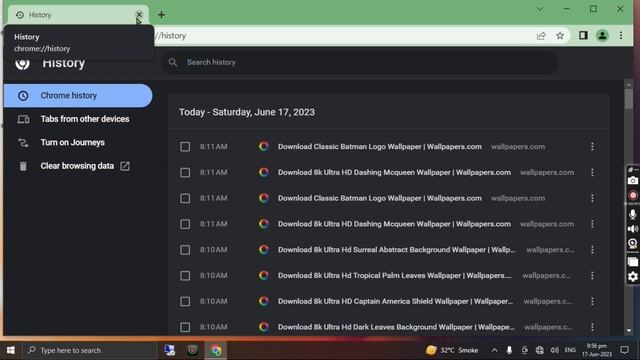Open Chrome from the taskbar
The image size is (640, 360).
(216, 350)
